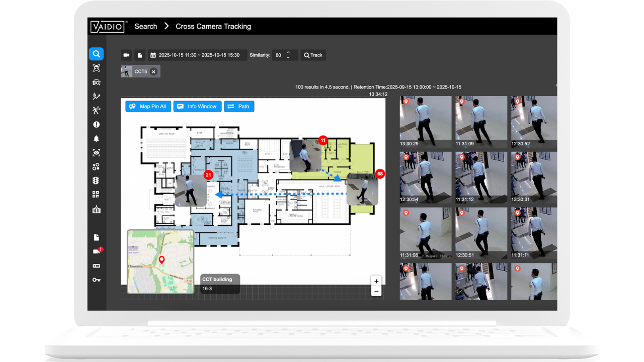Click the camera source icon in toolbar
This screenshot has width=644, height=362.
[126, 55]
